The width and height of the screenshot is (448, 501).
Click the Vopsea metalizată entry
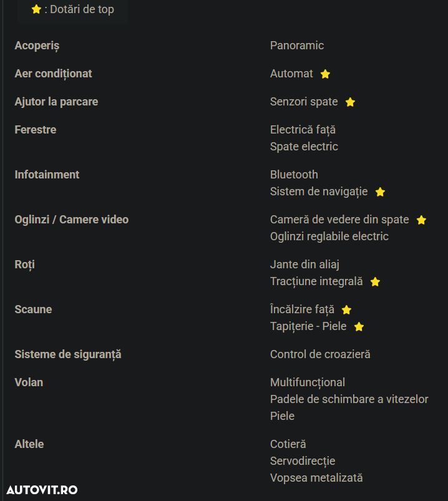coord(316,478)
